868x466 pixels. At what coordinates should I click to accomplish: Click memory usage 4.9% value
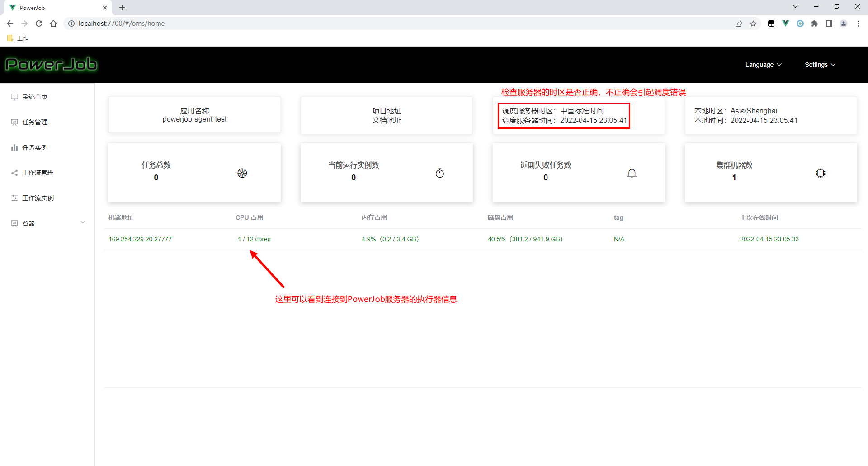[x=390, y=239]
